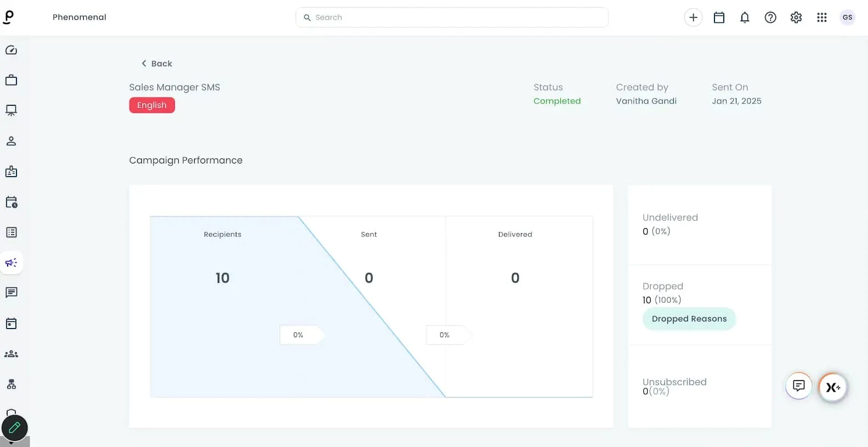Open the briefcase jobs sidebar icon
This screenshot has height=447, width=868.
point(11,81)
